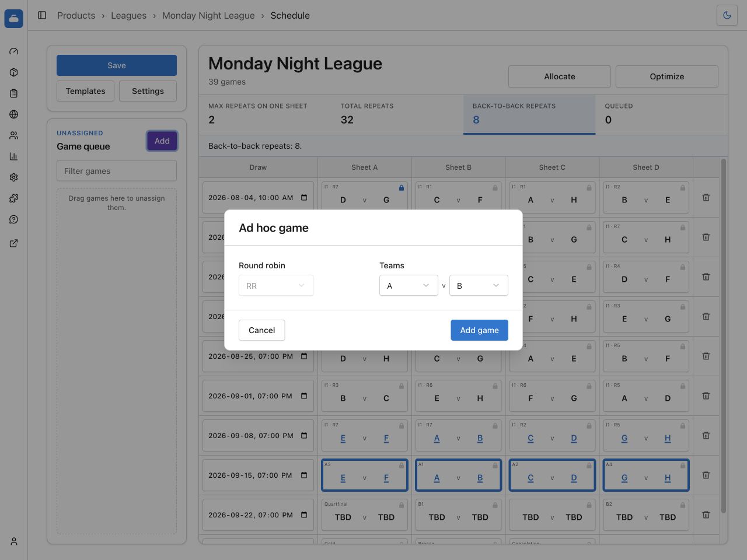Open the first team dropdown showing A
The height and width of the screenshot is (560, 747).
tap(409, 285)
